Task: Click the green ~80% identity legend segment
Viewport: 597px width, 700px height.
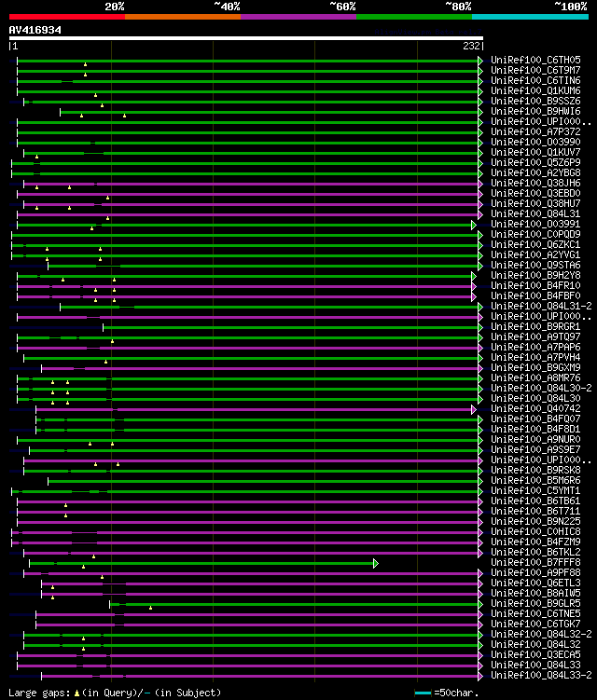Action: pos(414,17)
